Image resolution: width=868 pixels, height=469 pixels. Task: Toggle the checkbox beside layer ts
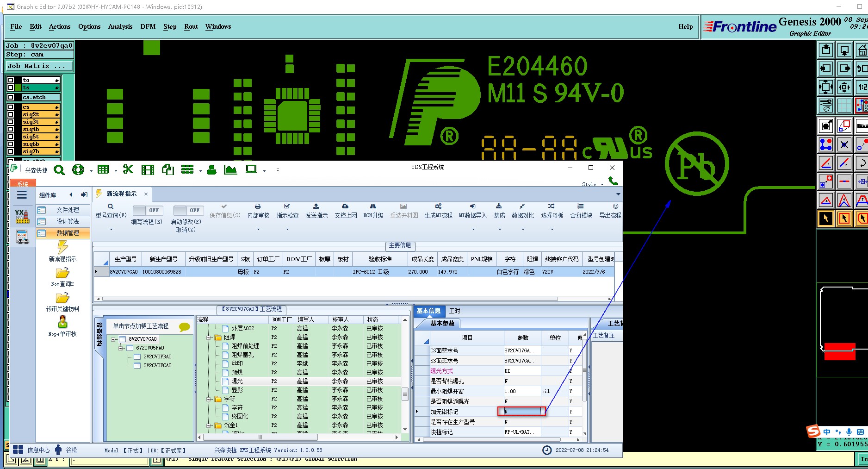pyautogui.click(x=11, y=88)
